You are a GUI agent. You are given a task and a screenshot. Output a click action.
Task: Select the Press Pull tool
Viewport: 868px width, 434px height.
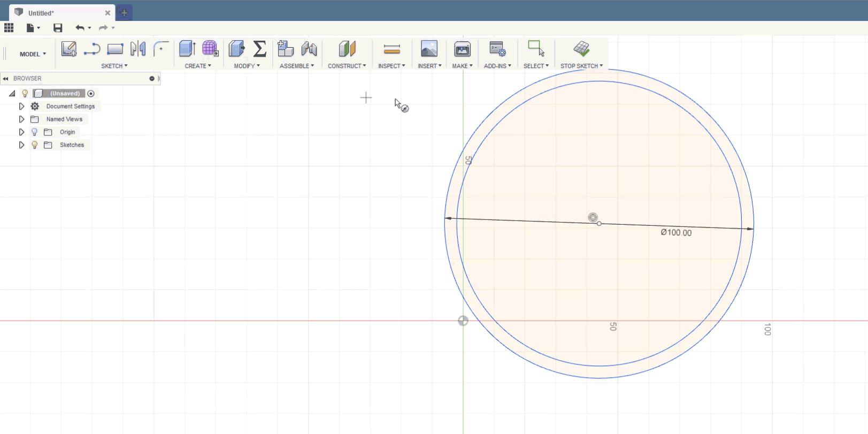coord(236,49)
